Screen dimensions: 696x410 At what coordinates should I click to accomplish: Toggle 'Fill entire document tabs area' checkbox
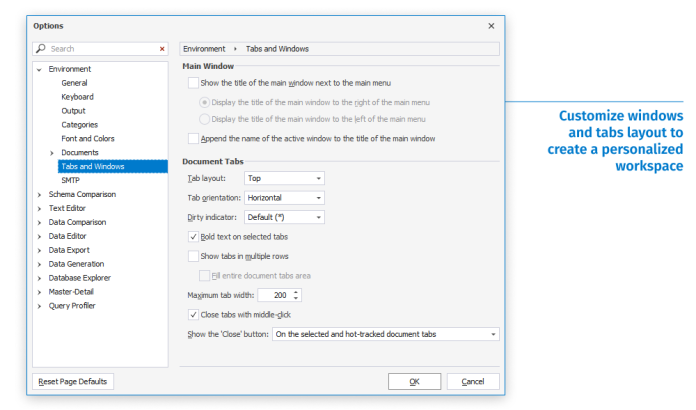[204, 276]
